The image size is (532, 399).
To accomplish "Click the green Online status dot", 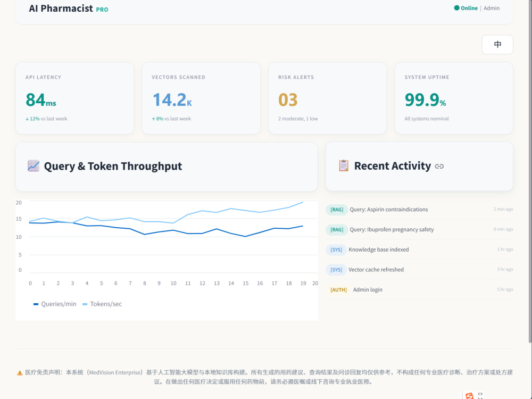I will click(456, 8).
